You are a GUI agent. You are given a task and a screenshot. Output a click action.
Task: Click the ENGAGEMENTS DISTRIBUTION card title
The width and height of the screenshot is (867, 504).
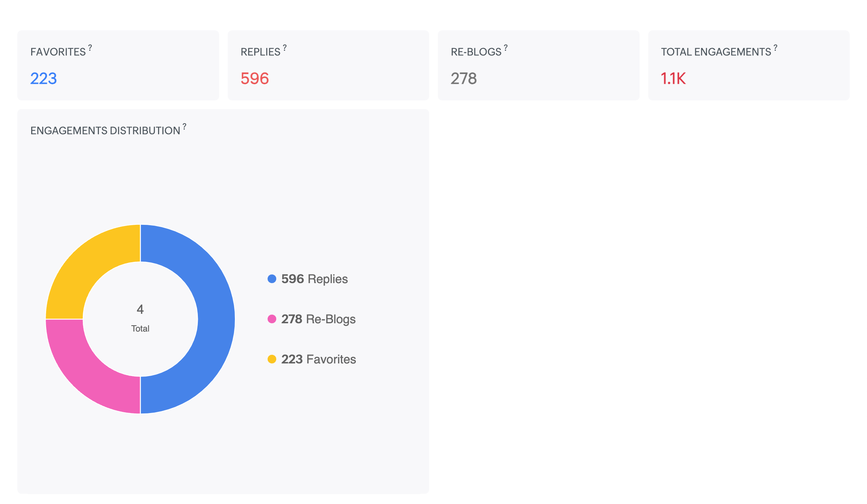tap(105, 131)
